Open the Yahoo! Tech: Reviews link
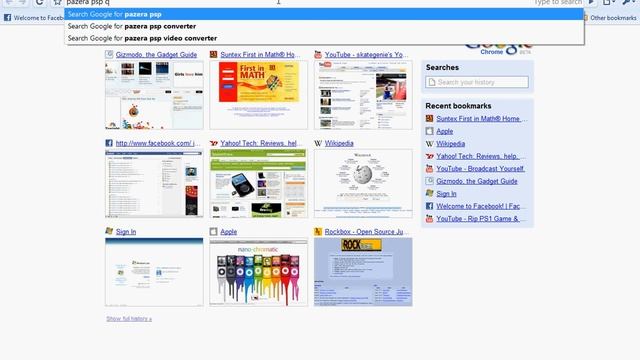 pyautogui.click(x=261, y=143)
